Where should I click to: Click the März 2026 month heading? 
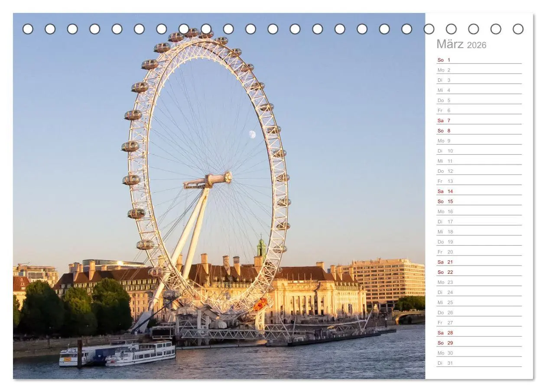pos(461,44)
